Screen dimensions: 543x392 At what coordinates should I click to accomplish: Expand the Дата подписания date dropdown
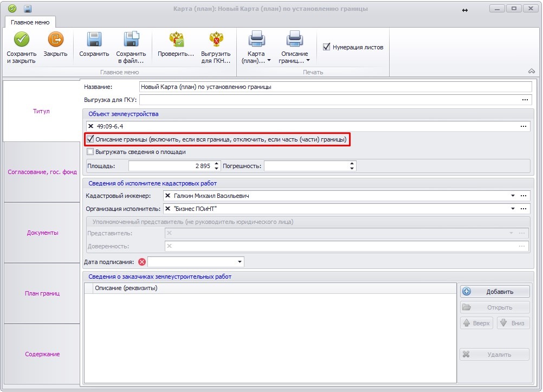pos(240,262)
